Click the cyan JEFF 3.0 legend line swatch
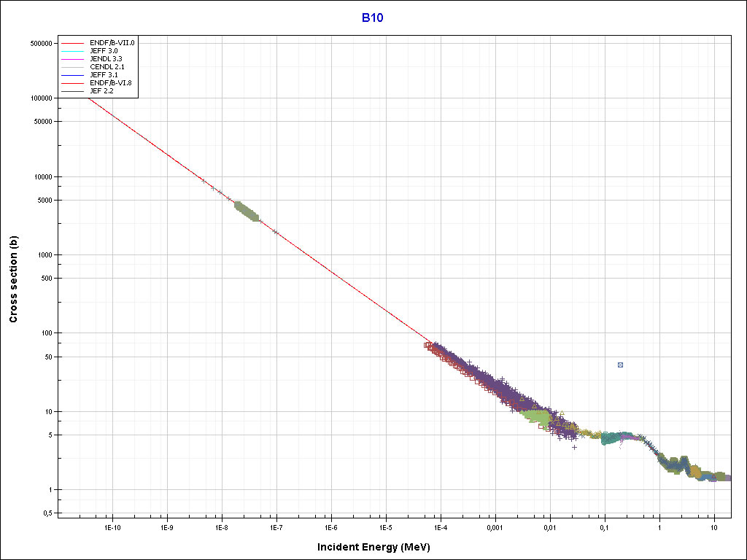Viewport: 747px width, 560px height. click(77, 52)
